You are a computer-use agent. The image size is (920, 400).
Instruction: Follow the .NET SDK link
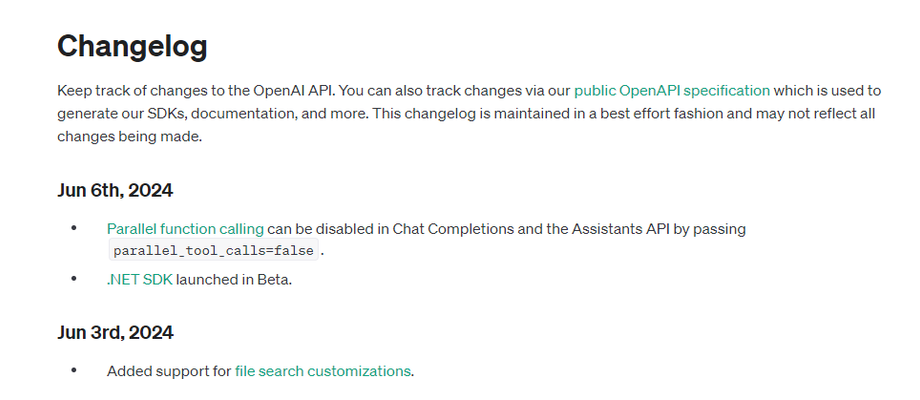[x=140, y=280]
